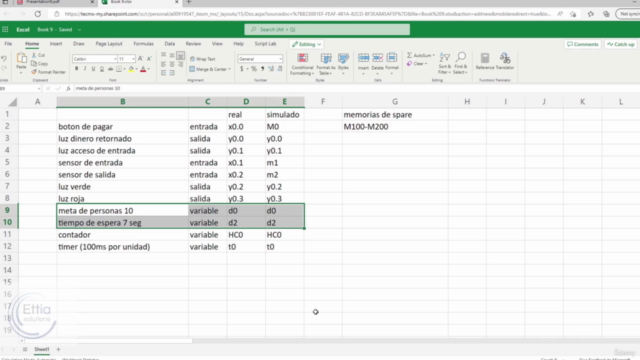Click the Catch up button
This screenshot has height=360, width=640.
click(620, 44)
